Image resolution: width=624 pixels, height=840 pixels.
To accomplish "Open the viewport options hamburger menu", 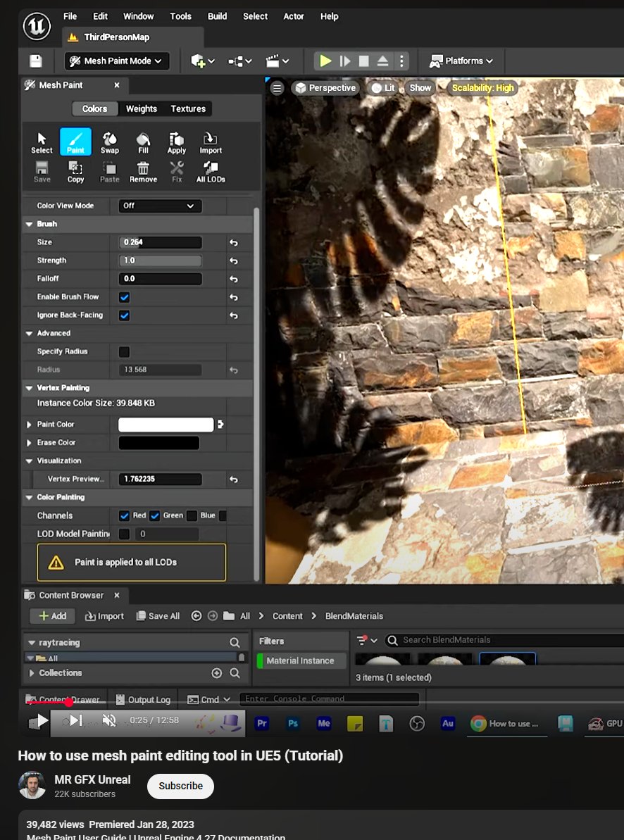I will coord(277,88).
